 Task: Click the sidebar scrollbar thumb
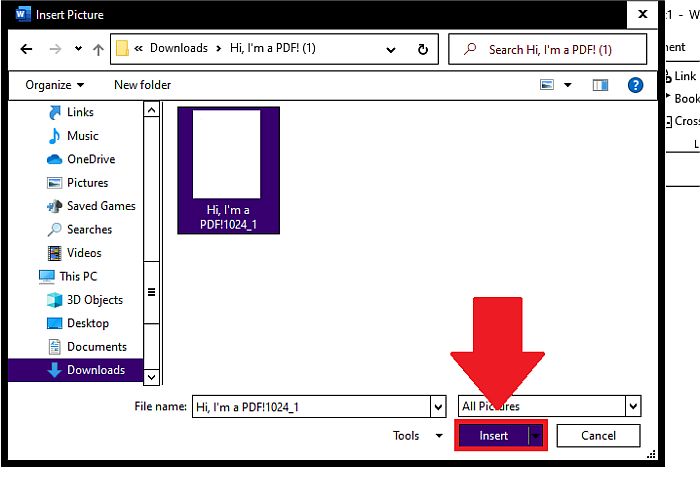151,292
